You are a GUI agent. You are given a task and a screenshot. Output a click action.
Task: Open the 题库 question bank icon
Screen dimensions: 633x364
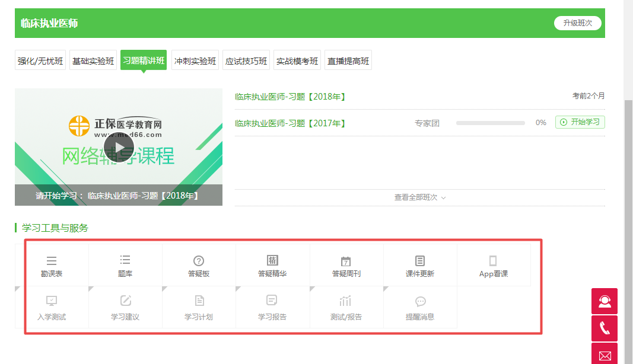[x=125, y=260]
